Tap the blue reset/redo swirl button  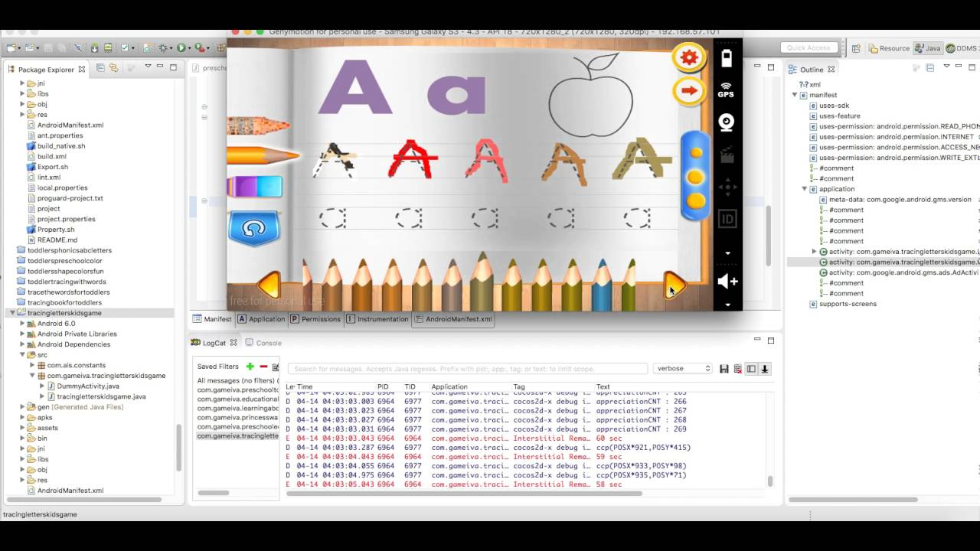254,227
